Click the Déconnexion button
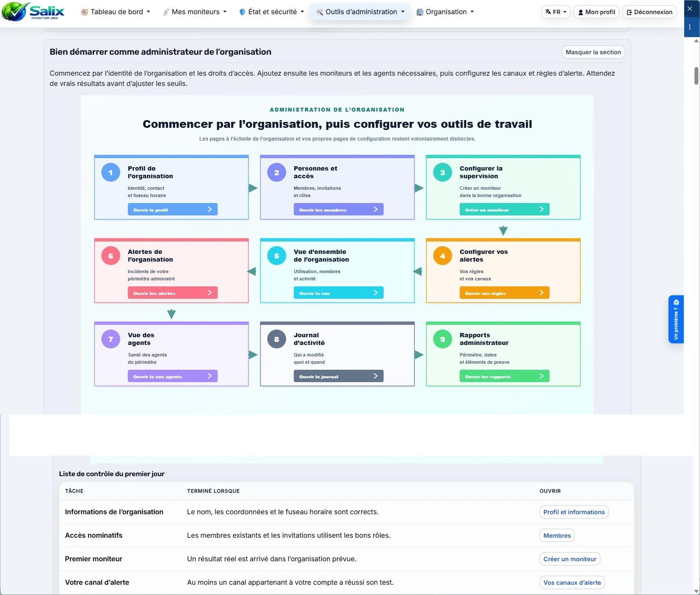Screen dimensions: 700x595 point(649,12)
